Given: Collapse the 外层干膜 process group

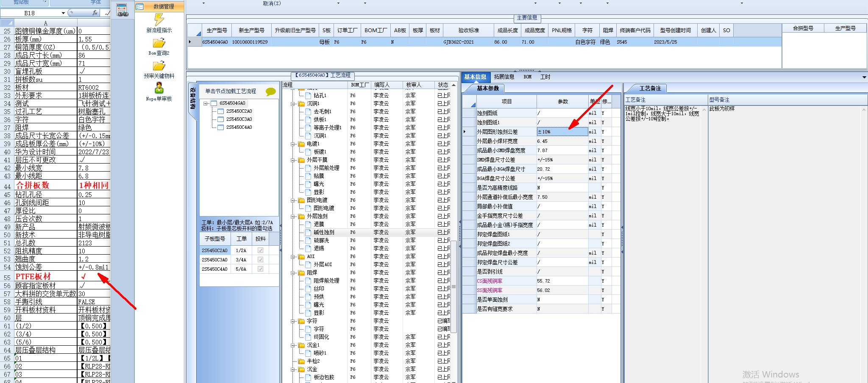Looking at the screenshot, I should click(292, 160).
